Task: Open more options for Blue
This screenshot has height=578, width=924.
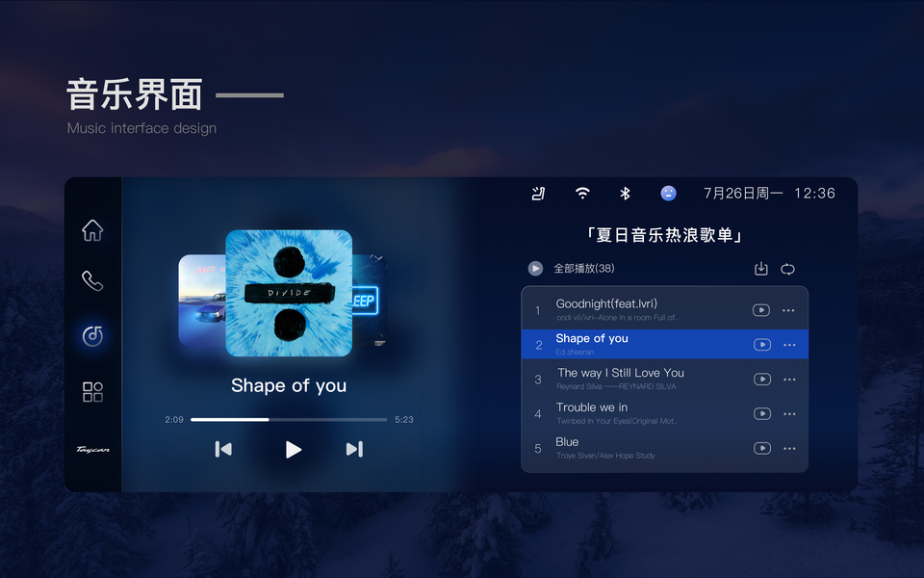Action: (x=789, y=448)
